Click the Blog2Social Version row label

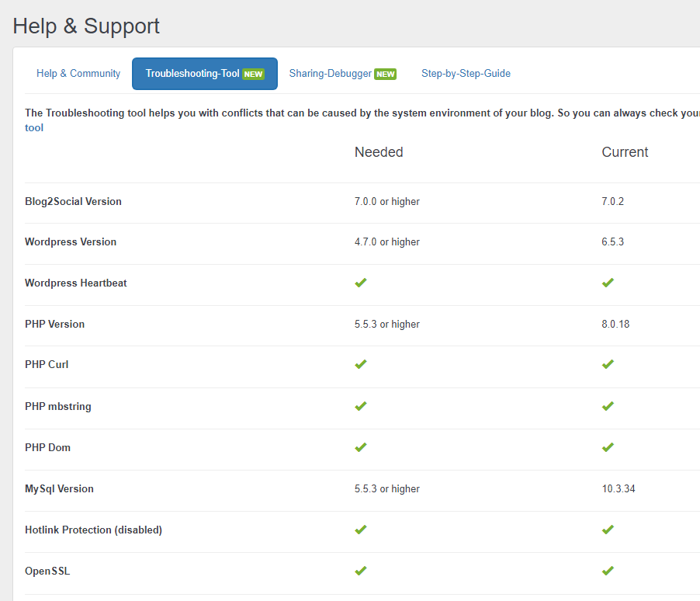tap(73, 201)
